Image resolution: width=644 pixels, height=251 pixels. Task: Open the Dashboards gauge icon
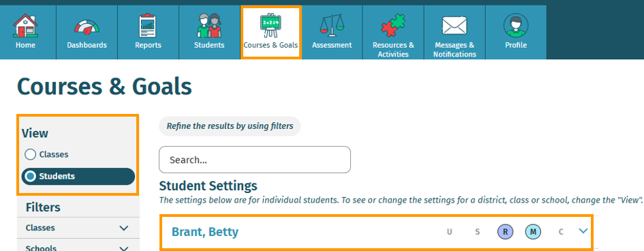[87, 27]
